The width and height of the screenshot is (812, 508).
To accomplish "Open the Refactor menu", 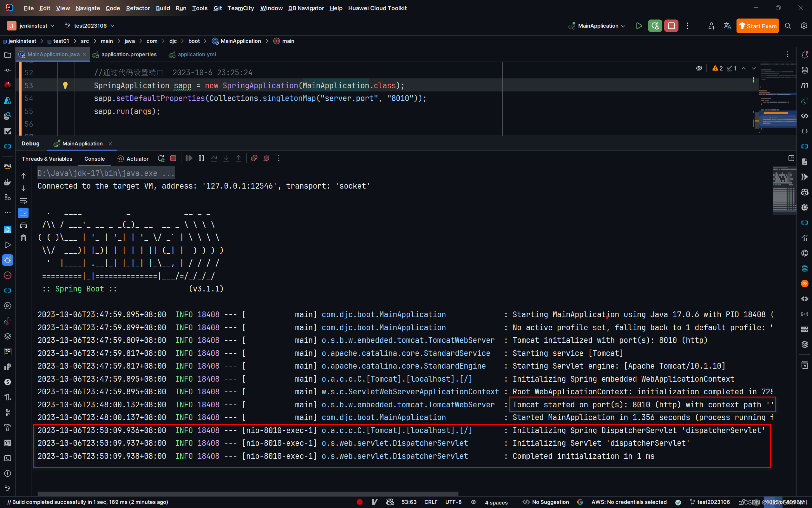I will coord(138,8).
